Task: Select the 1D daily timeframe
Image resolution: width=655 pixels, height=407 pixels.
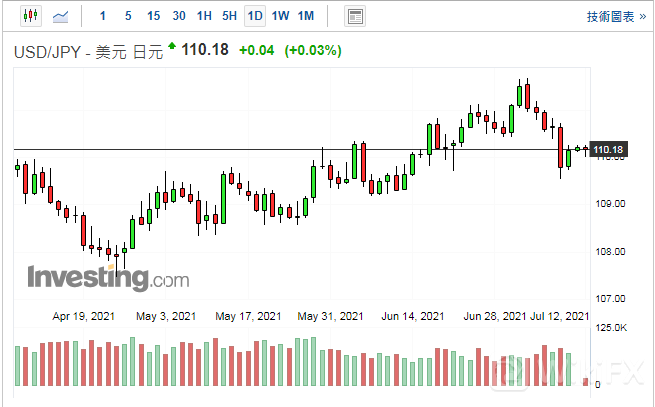Action: 255,16
